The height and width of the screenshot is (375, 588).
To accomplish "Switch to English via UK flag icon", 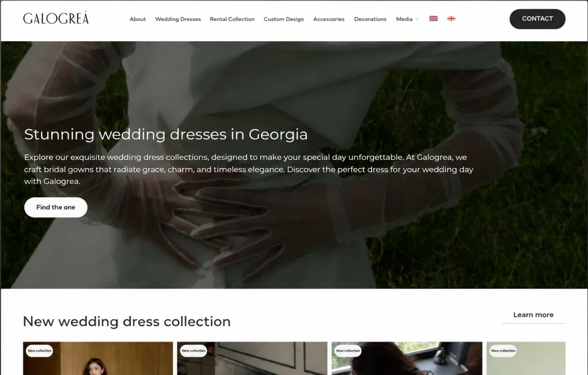I will 433,18.
